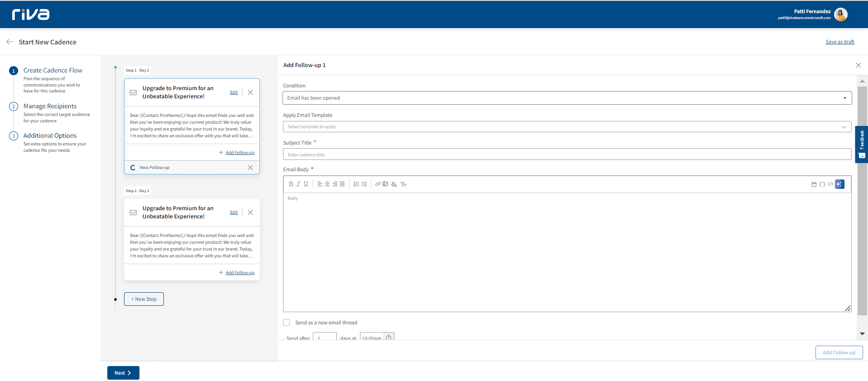Click the Next button
868x381 pixels.
[x=123, y=373]
